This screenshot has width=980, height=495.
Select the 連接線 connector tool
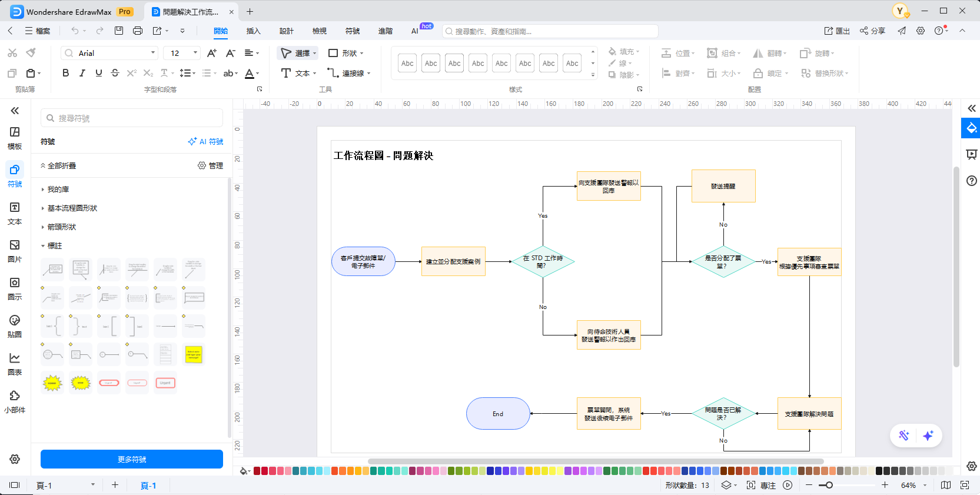pos(349,73)
